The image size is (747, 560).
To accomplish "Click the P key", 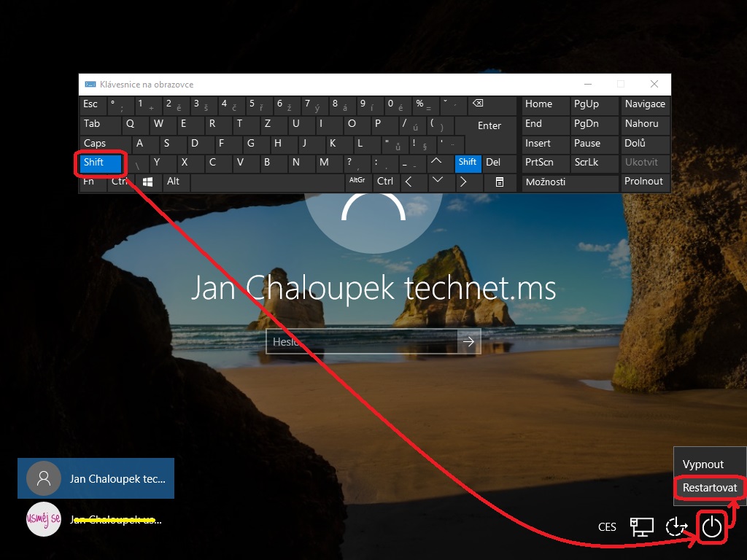I will coord(384,124).
